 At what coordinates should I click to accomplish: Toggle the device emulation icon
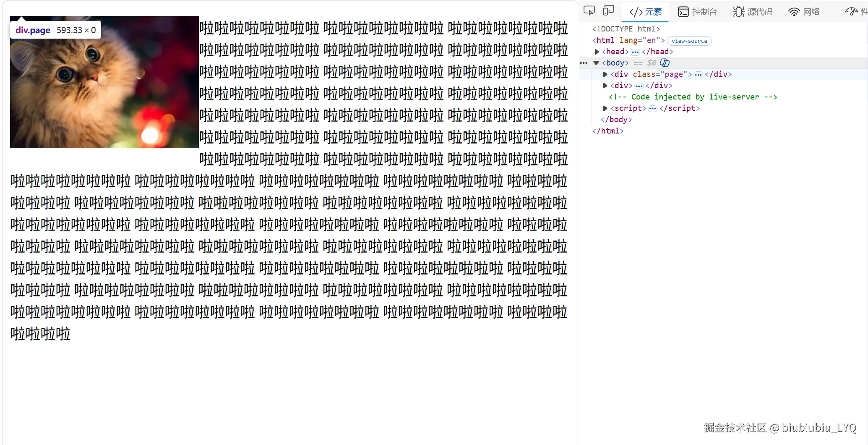pos(608,11)
